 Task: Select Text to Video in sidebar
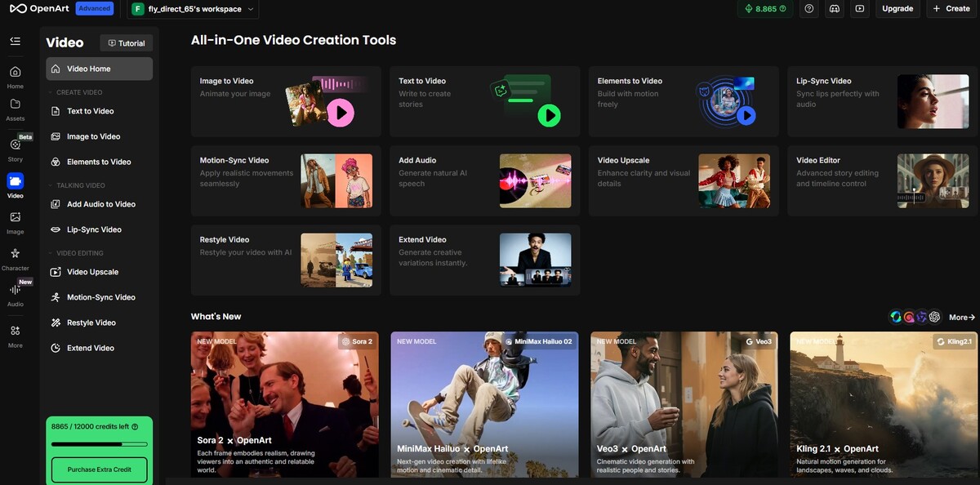click(90, 111)
